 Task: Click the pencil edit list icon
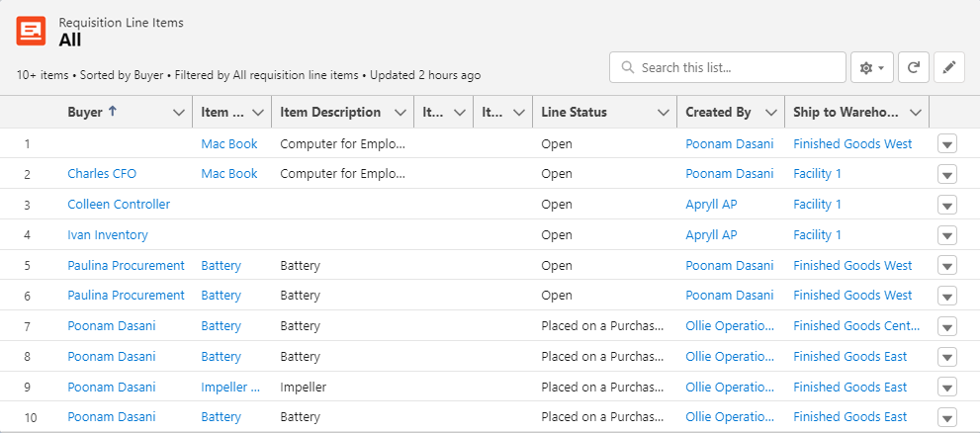click(x=948, y=67)
